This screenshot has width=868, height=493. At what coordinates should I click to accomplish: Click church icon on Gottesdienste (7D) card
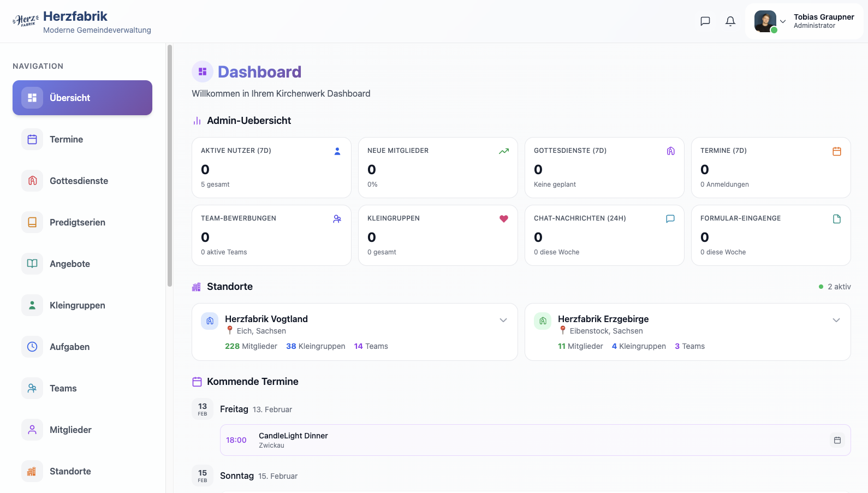click(671, 151)
